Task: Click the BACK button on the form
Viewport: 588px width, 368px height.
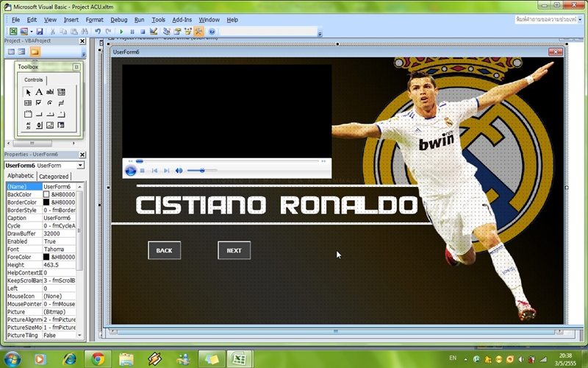Action: (x=164, y=250)
